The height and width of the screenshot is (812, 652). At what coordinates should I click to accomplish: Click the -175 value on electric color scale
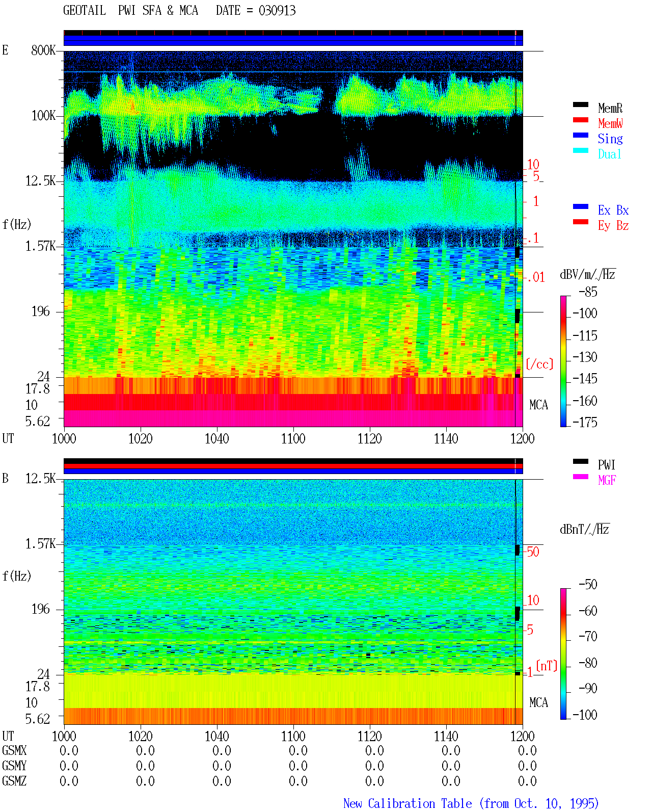tap(585, 422)
